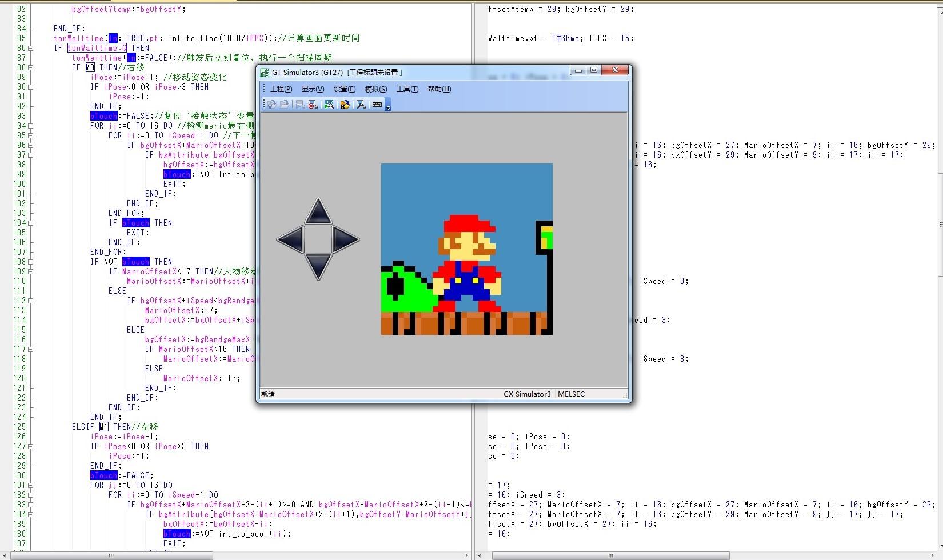The height and width of the screenshot is (560, 943).
Task: Click the GT Simulator3 title bar application icon
Action: coord(265,73)
